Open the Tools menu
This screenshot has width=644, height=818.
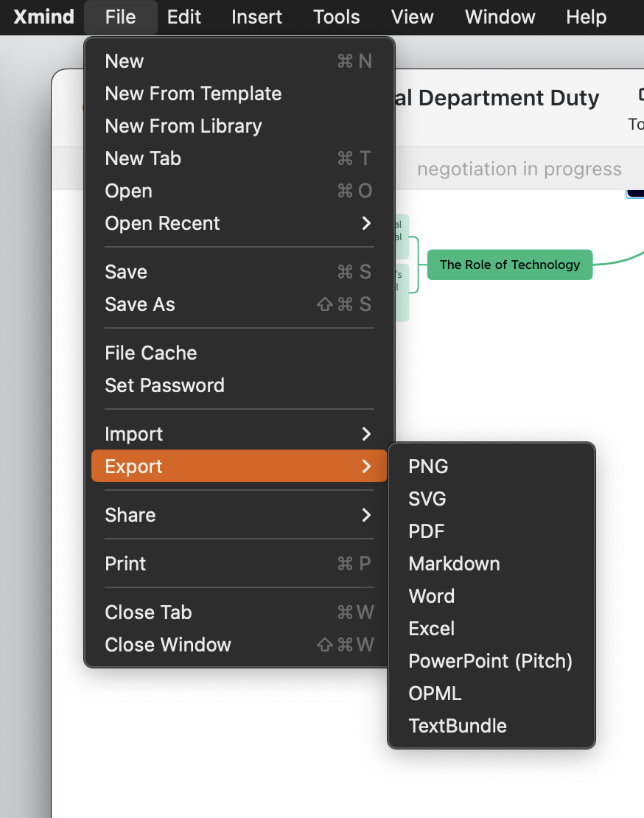pyautogui.click(x=336, y=17)
